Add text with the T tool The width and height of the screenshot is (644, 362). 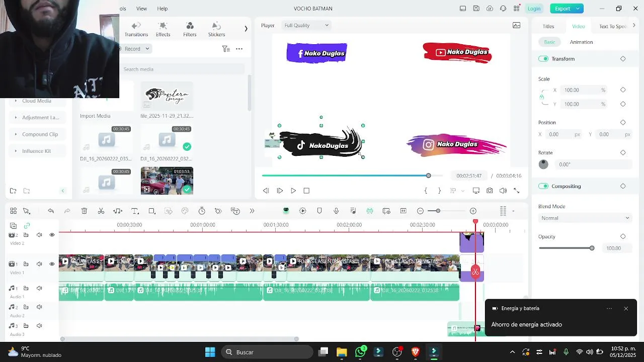pyautogui.click(x=135, y=211)
